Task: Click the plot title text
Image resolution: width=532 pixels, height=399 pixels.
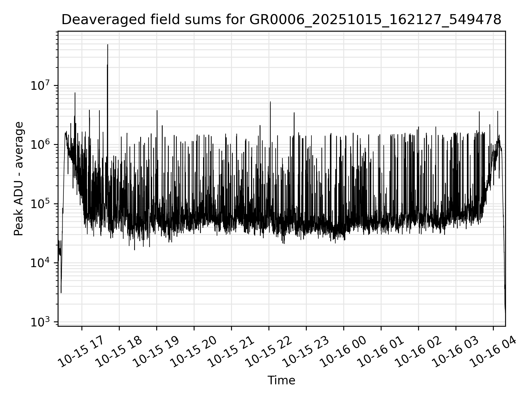Action: 281,20
